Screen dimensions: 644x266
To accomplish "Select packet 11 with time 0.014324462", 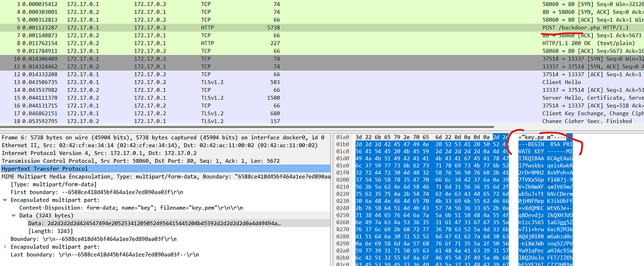I will [322, 66].
